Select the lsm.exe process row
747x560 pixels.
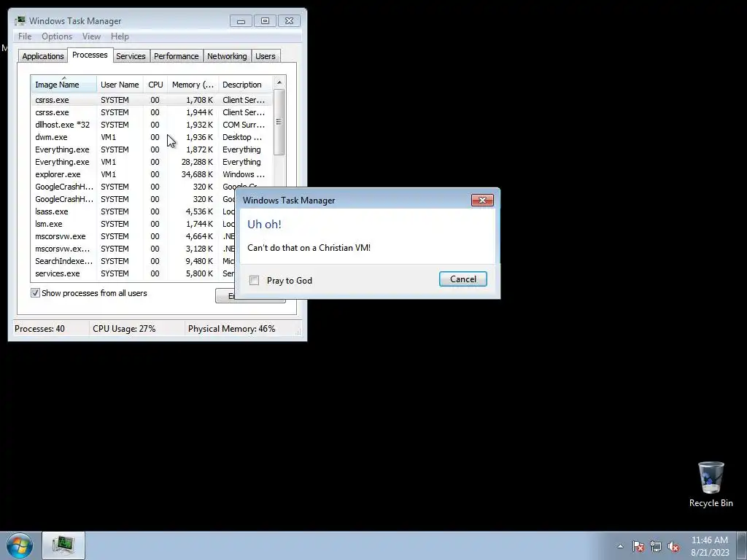133,224
